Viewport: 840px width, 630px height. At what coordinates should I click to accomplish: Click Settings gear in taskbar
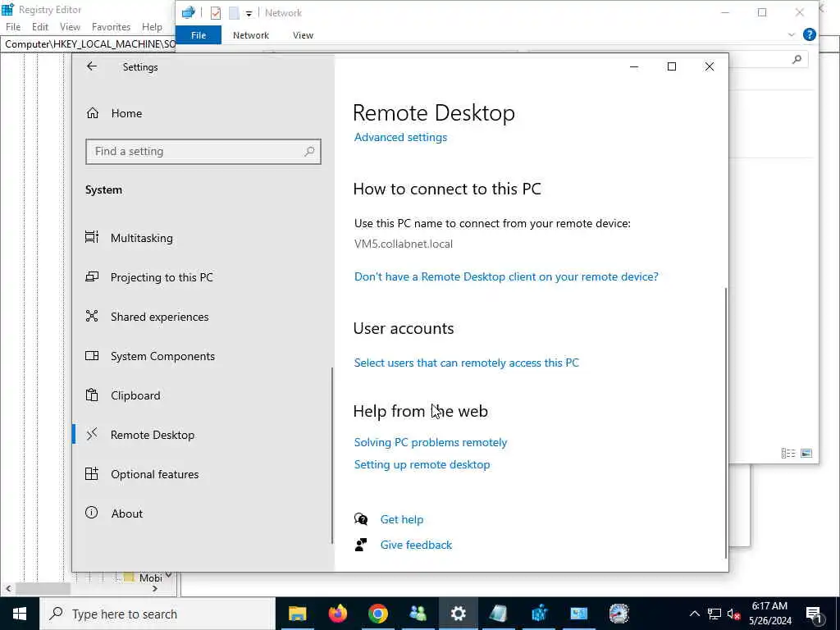[x=458, y=614]
